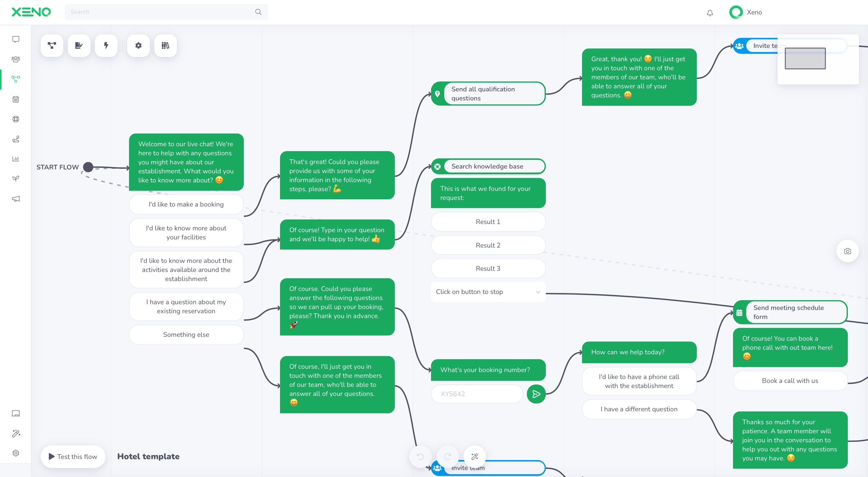Click the minimap viewport rectangle
868x477 pixels.
(x=805, y=58)
